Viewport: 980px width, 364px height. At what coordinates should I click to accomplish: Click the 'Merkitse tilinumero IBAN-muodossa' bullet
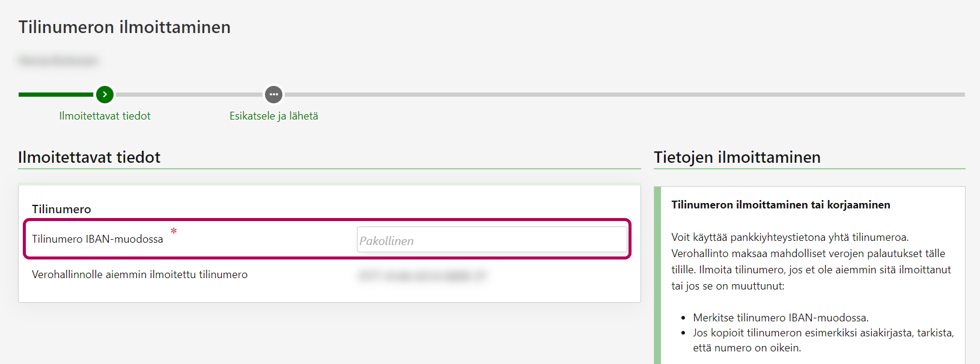(781, 318)
